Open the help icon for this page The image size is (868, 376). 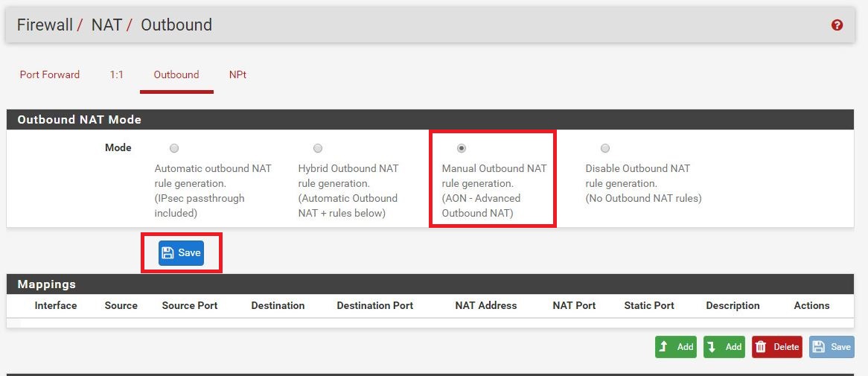point(837,25)
